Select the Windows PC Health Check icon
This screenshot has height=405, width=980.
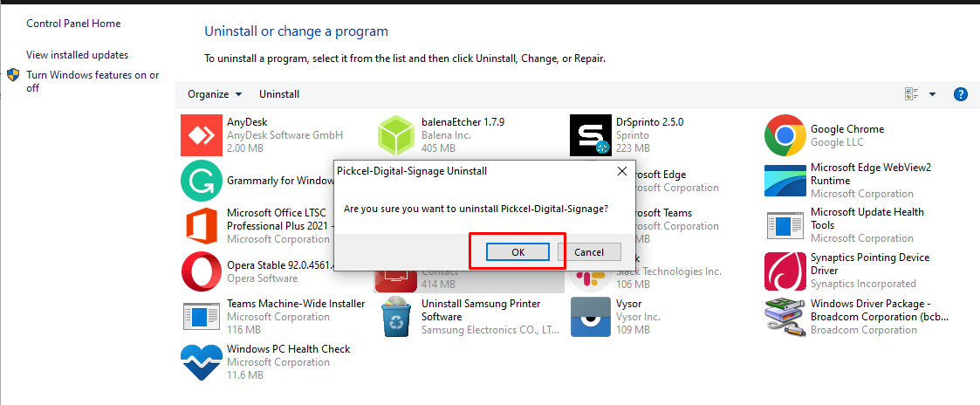click(202, 362)
